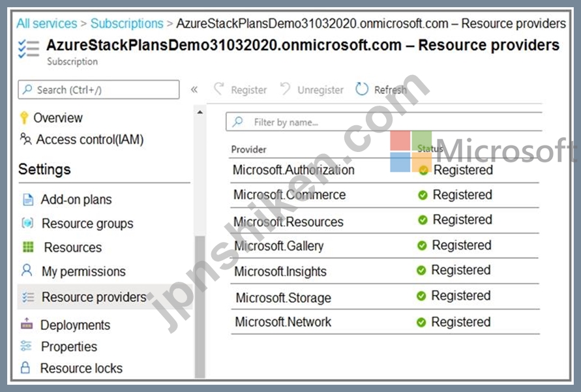
Task: Collapse the left menu with the double chevron
Action: [194, 89]
